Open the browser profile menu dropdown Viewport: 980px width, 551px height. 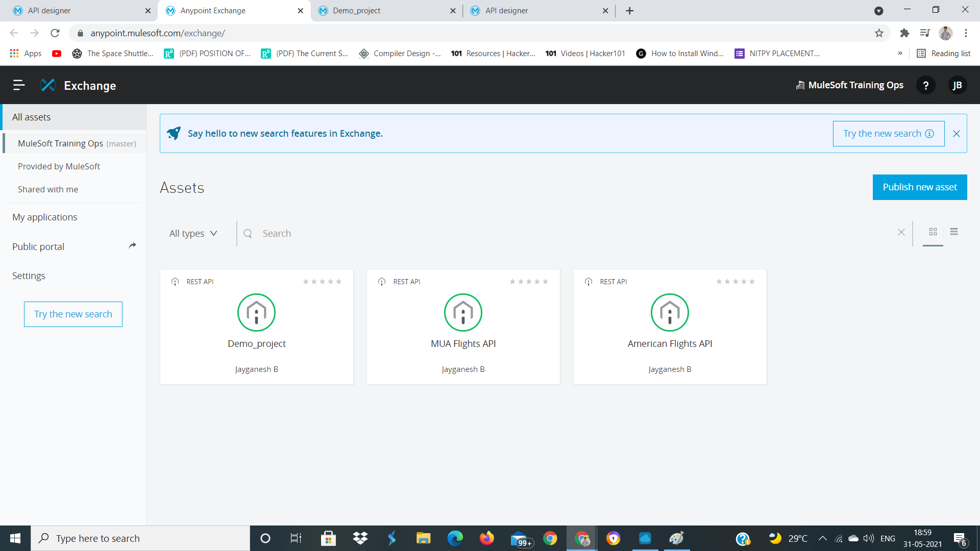click(946, 33)
